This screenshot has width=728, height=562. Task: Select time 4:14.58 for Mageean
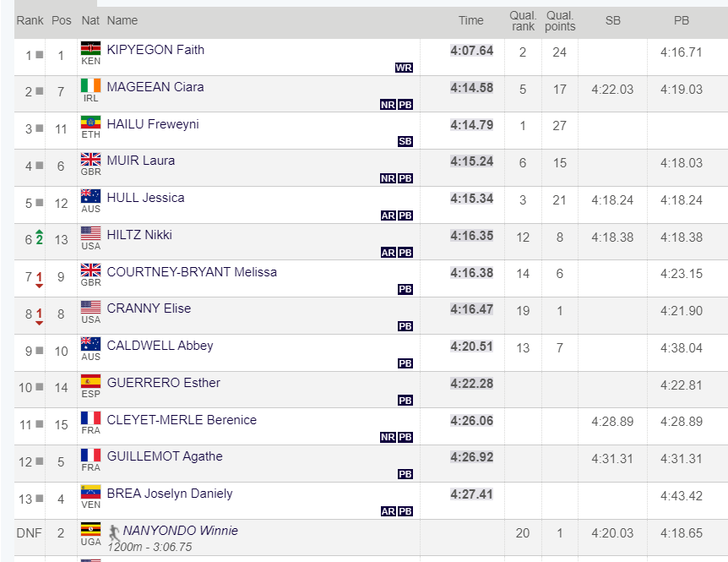click(x=472, y=88)
